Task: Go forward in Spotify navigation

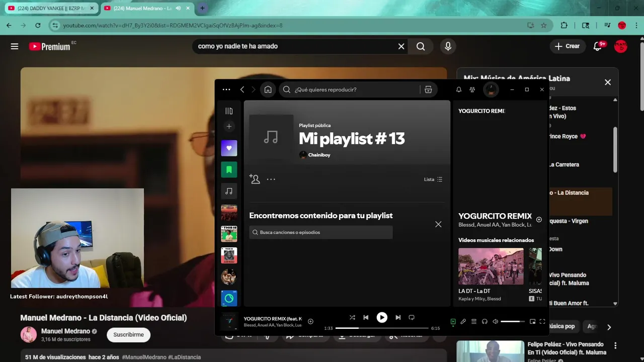Action: point(253,89)
